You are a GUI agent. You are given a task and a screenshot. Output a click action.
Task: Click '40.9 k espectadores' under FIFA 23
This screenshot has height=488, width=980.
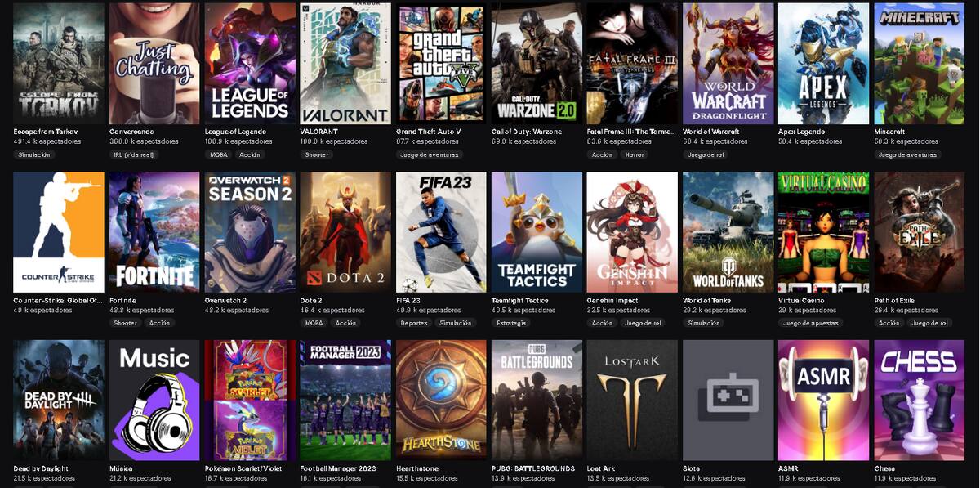pos(428,311)
